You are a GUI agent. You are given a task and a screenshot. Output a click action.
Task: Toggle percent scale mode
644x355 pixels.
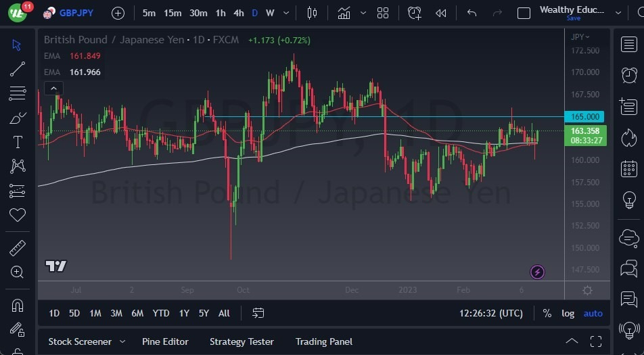[547, 313]
